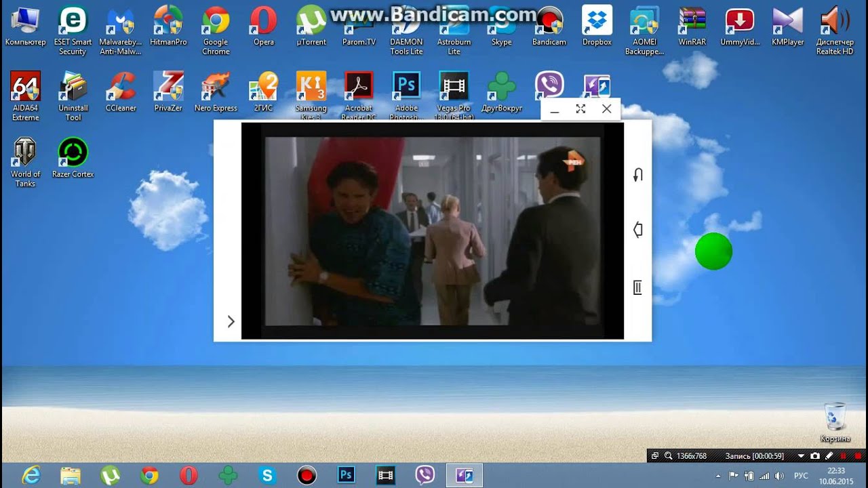Launch AOMEI Backupper from the desktop

pyautogui.click(x=644, y=31)
